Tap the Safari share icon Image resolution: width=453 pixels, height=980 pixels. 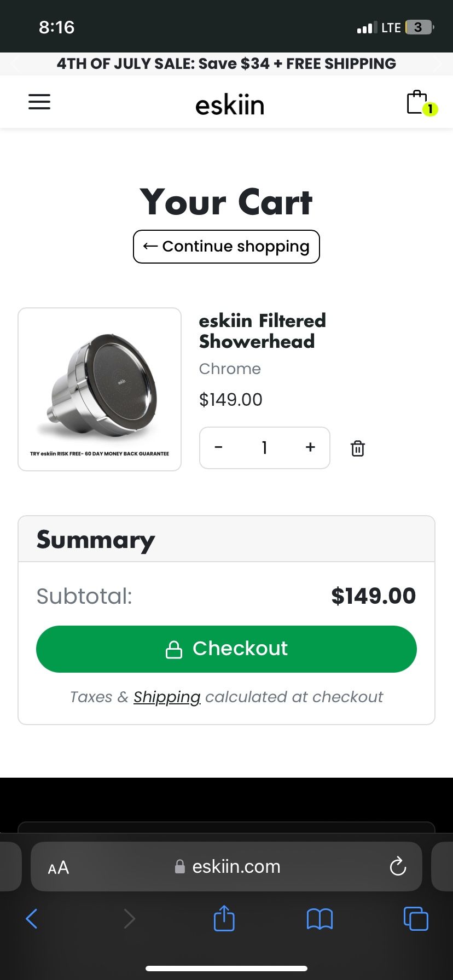point(224,919)
